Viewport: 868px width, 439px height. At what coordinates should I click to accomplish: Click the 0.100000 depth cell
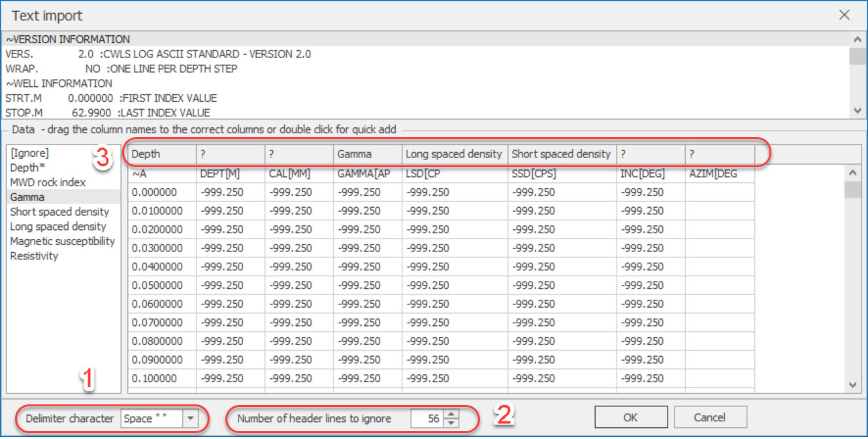pos(162,378)
